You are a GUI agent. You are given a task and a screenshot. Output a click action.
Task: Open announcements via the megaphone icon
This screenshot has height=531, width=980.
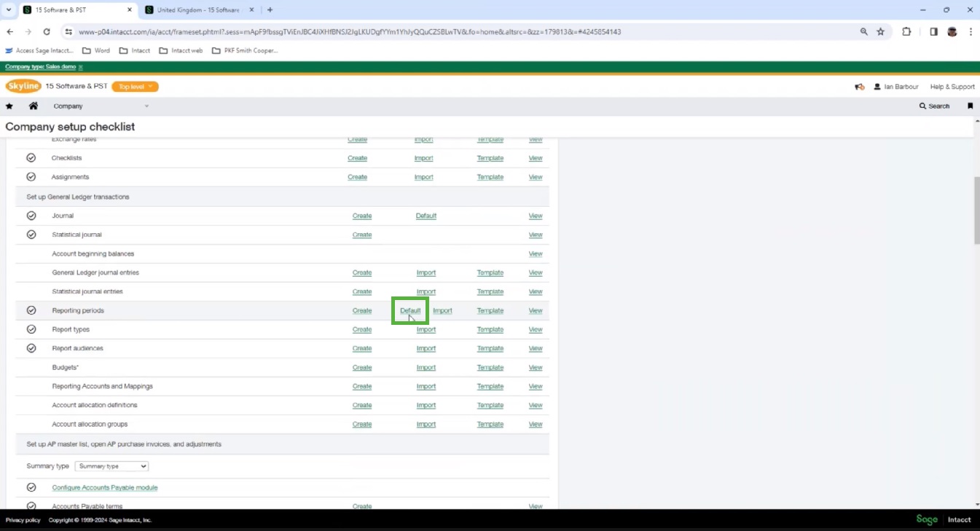(858, 86)
